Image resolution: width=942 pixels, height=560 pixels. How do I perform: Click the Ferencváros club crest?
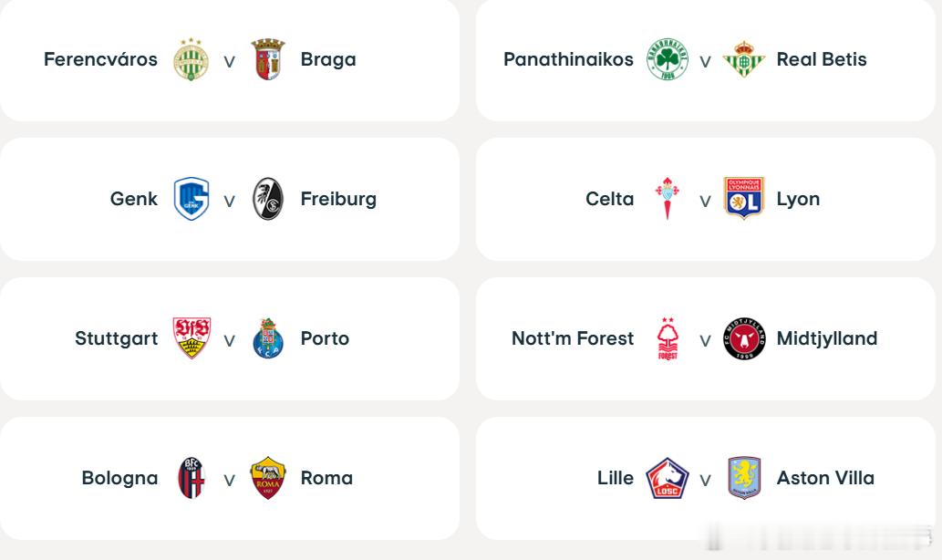pyautogui.click(x=191, y=59)
